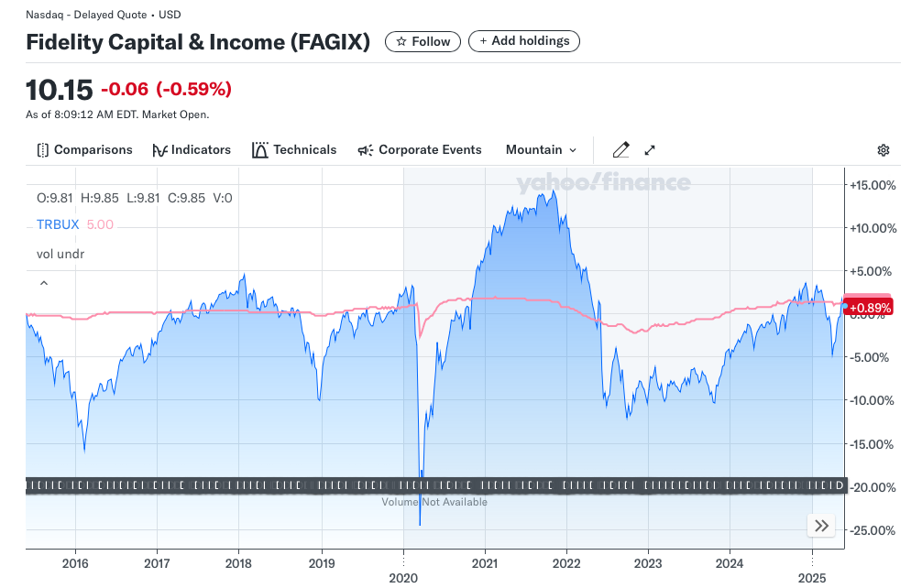Open the Comparisons tool

(84, 150)
